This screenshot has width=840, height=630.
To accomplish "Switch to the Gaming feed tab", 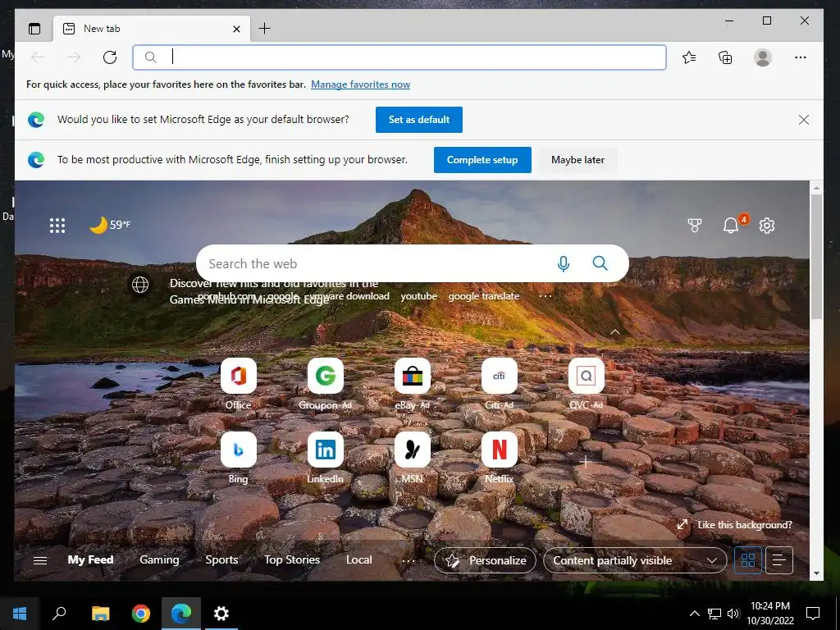I will pos(159,559).
